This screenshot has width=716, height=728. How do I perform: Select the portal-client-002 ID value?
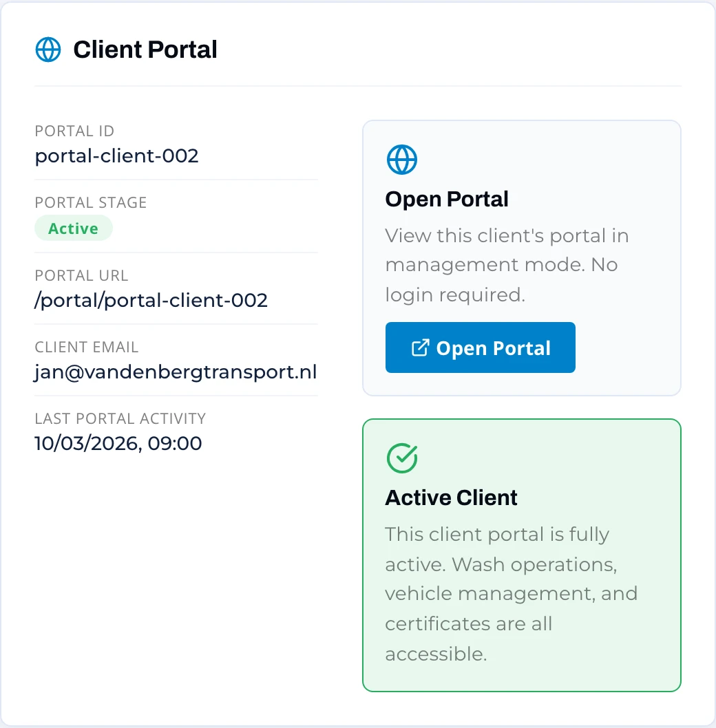coord(116,156)
